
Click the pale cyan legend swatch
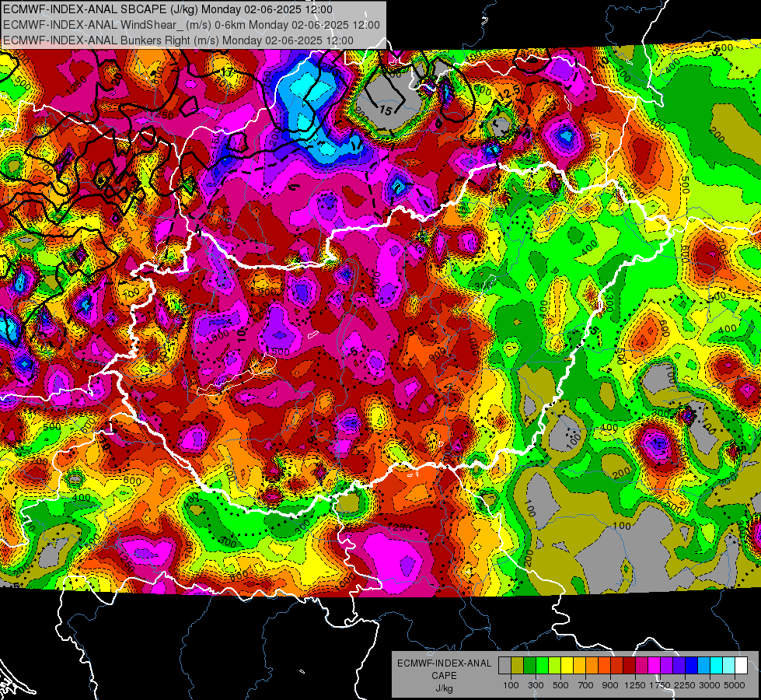click(729, 666)
